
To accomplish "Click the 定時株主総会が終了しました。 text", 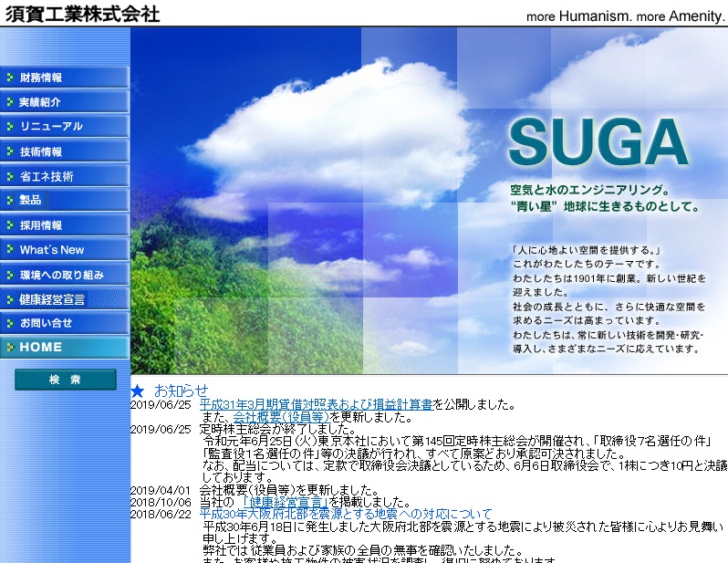I will [x=277, y=429].
